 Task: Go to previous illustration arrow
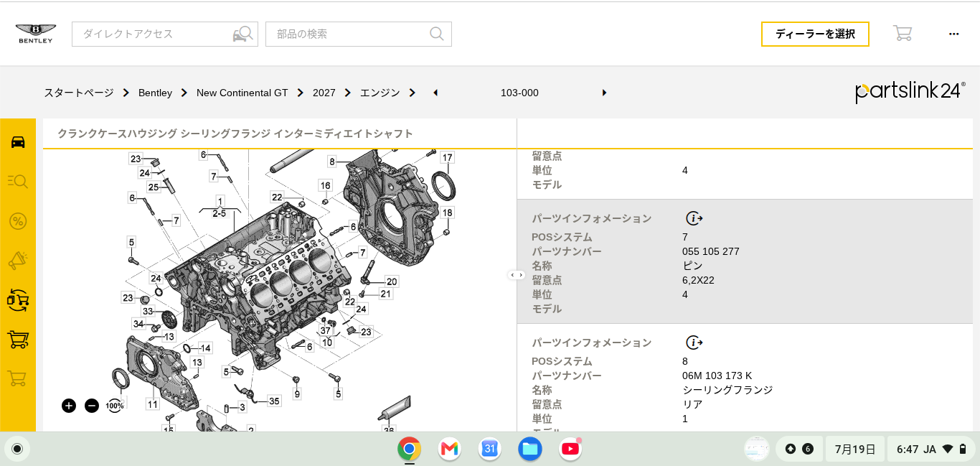click(435, 93)
